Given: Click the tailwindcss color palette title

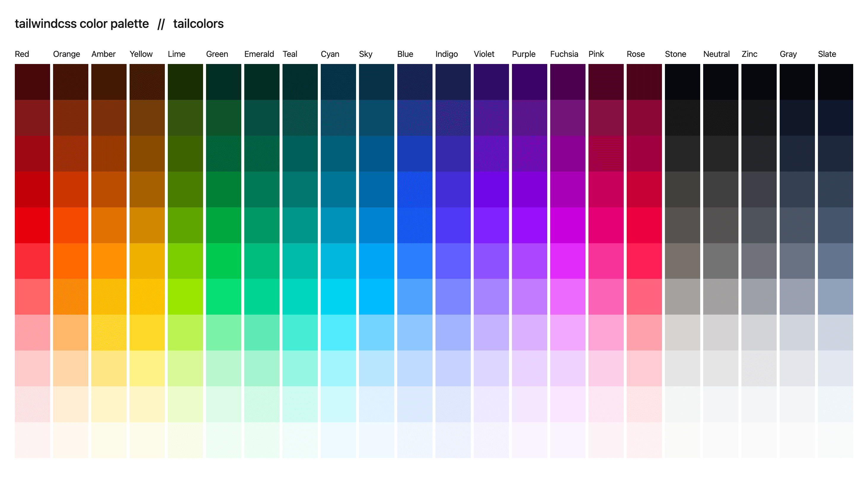Looking at the screenshot, I should click(82, 24).
